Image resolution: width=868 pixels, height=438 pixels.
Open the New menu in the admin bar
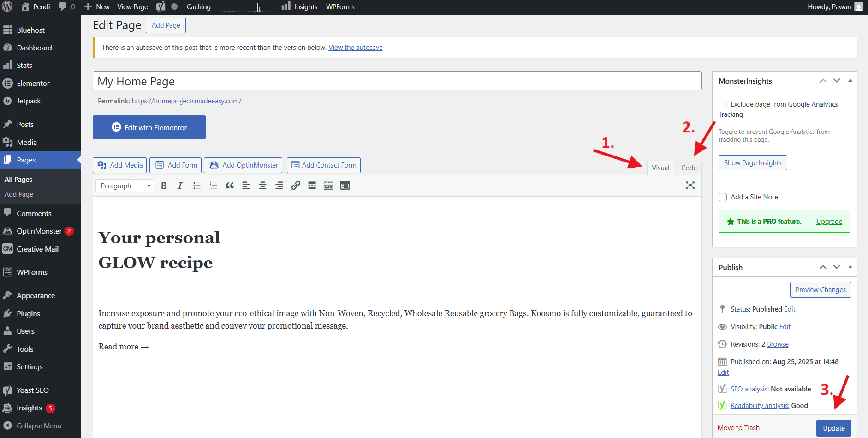click(96, 6)
